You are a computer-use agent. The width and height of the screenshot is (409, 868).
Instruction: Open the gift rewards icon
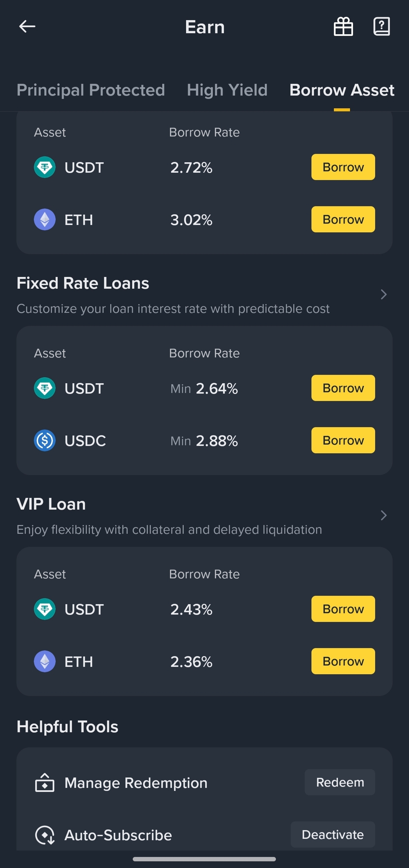click(343, 26)
